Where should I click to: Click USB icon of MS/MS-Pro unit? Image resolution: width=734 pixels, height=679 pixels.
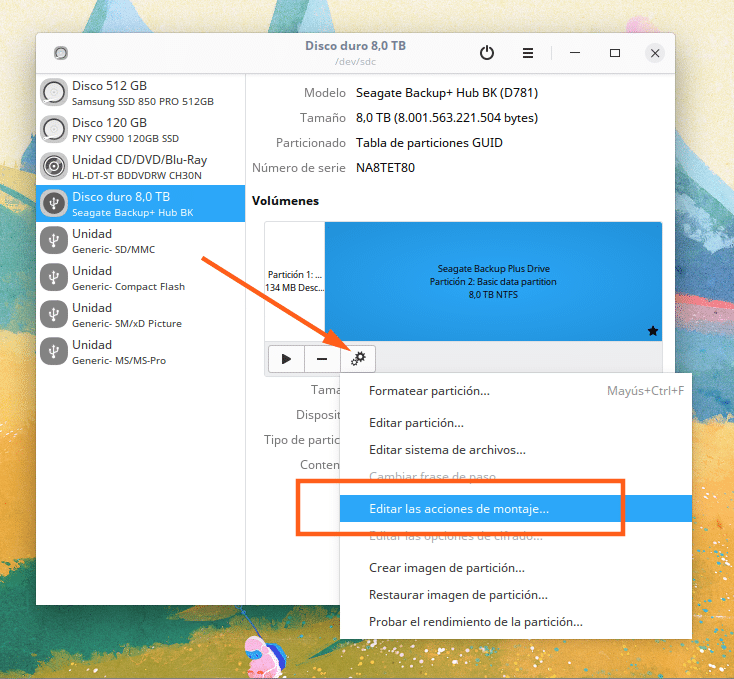[x=54, y=351]
